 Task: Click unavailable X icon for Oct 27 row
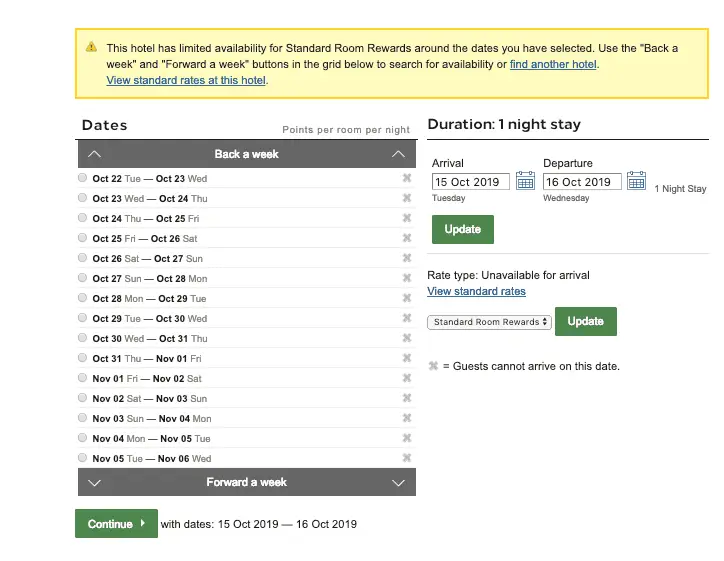click(407, 278)
